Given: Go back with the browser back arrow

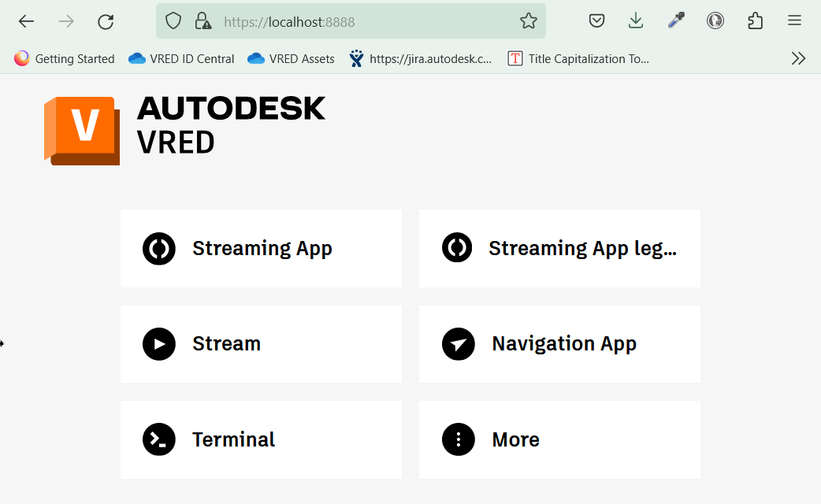Looking at the screenshot, I should [26, 21].
